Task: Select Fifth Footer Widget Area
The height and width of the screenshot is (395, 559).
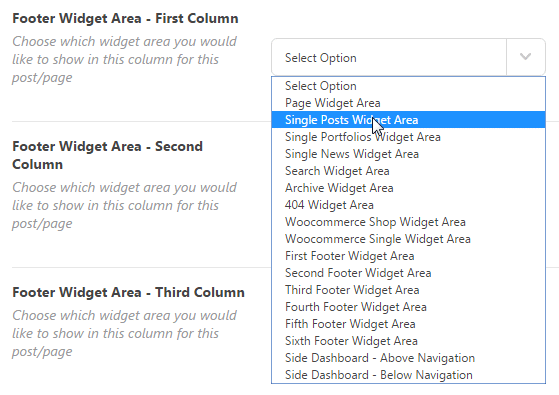Action: 408,324
